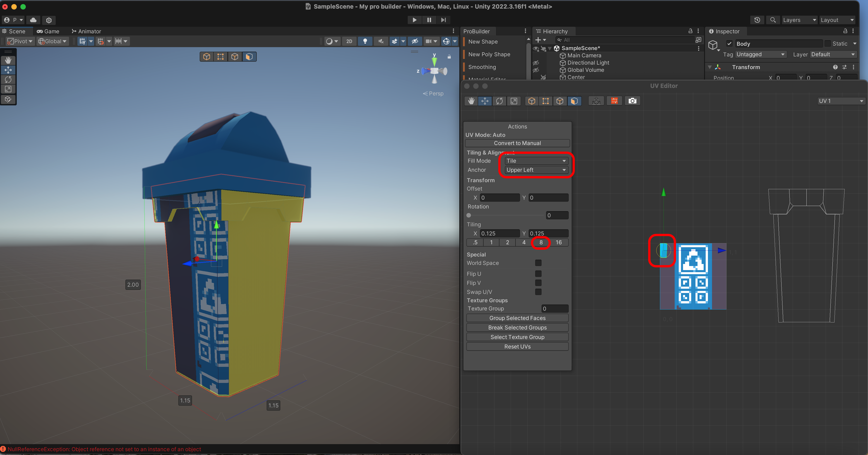
Task: Select the Hand view tool in Scene
Action: 8,60
